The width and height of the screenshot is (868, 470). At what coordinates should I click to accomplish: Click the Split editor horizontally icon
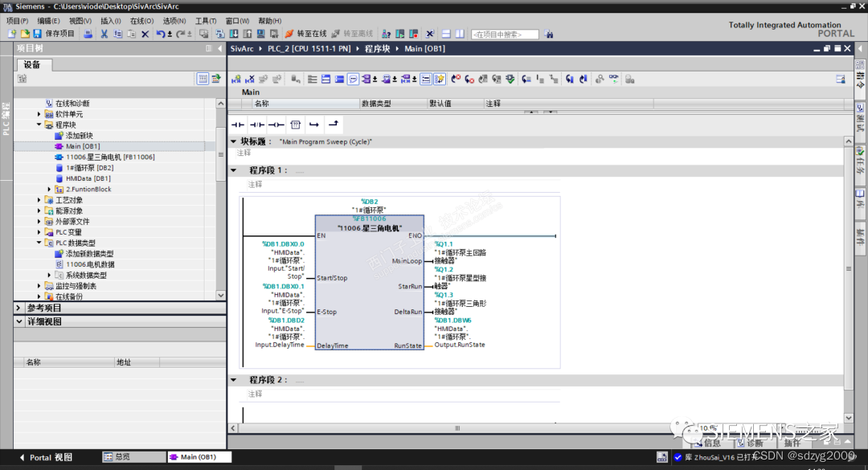pos(446,34)
